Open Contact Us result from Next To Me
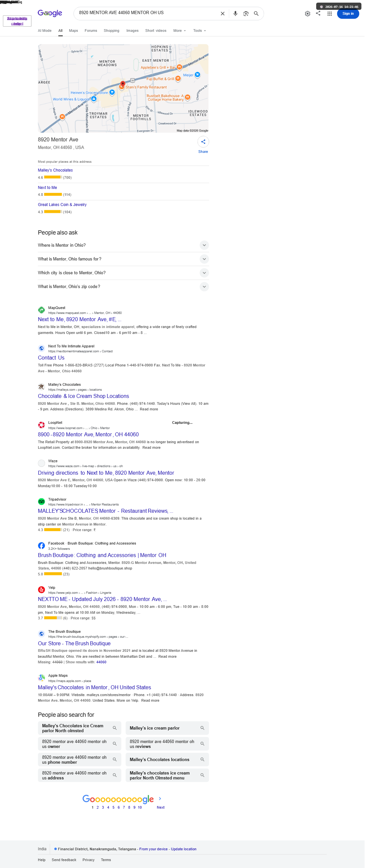 [x=51, y=358]
